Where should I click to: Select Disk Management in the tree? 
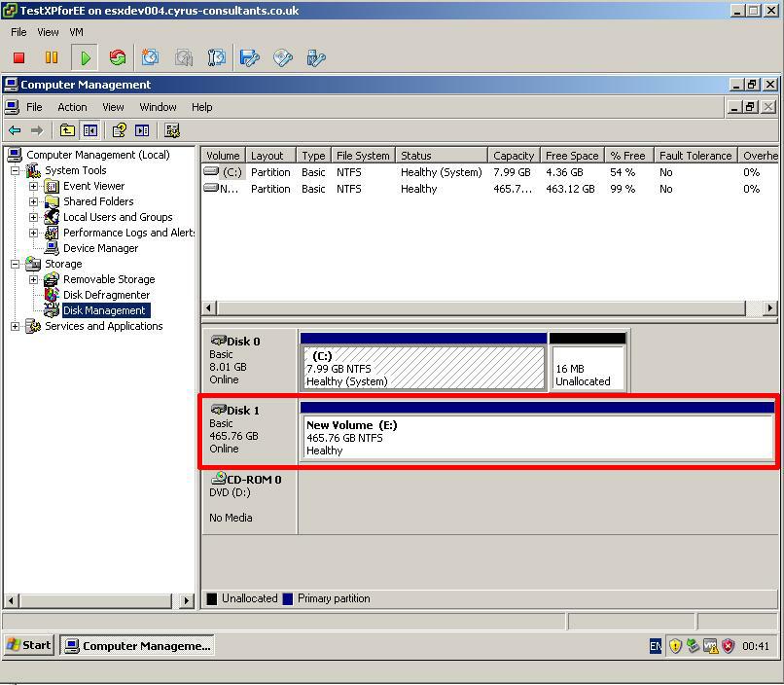pyautogui.click(x=104, y=310)
